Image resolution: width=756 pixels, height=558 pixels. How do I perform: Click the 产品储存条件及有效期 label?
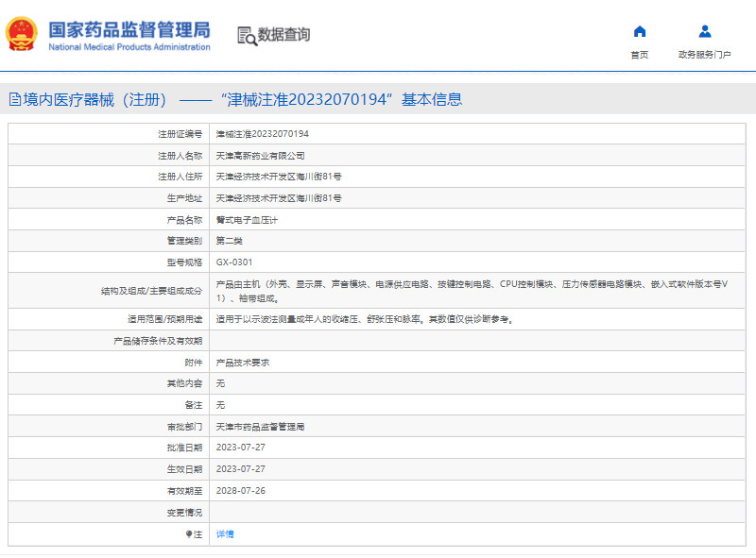pos(158,341)
